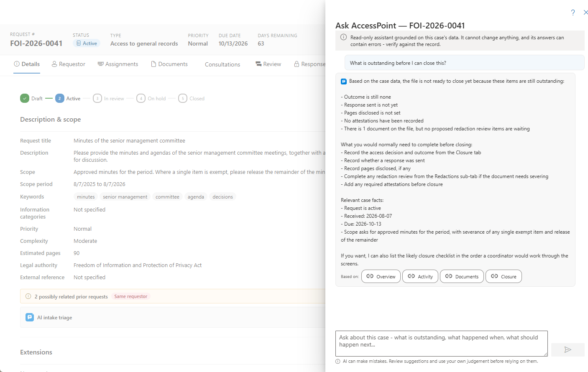This screenshot has width=588, height=372.
Task: Switch to the Requestor tab
Action: (69, 64)
